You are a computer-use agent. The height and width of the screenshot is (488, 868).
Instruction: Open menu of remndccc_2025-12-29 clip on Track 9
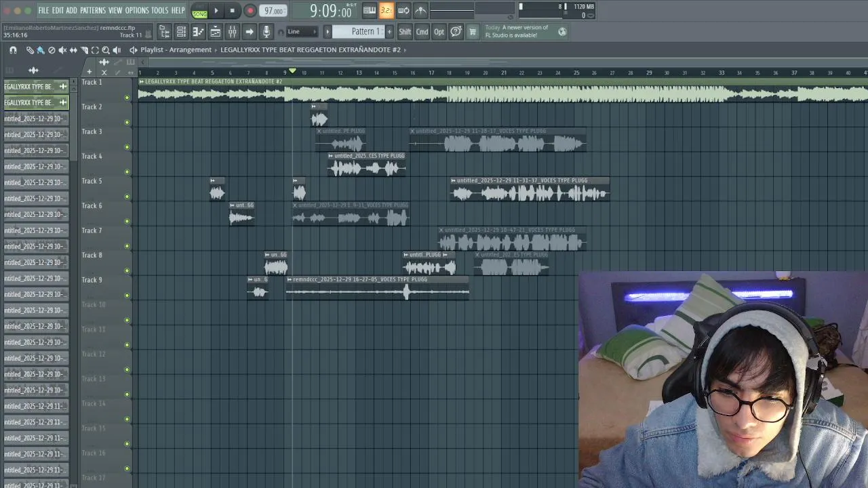pos(290,280)
